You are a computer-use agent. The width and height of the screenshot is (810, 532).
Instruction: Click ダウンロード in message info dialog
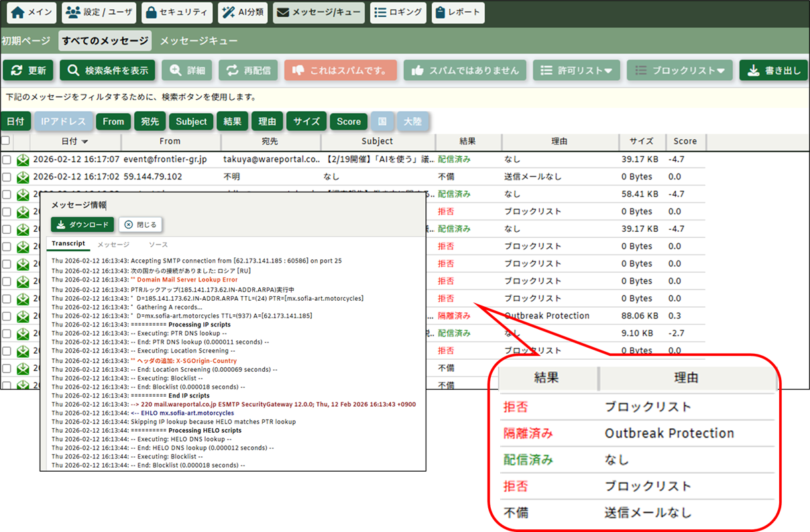[x=82, y=224]
